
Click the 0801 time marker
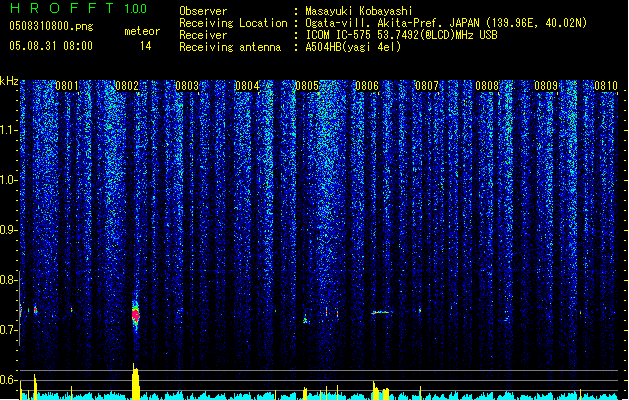[67, 86]
